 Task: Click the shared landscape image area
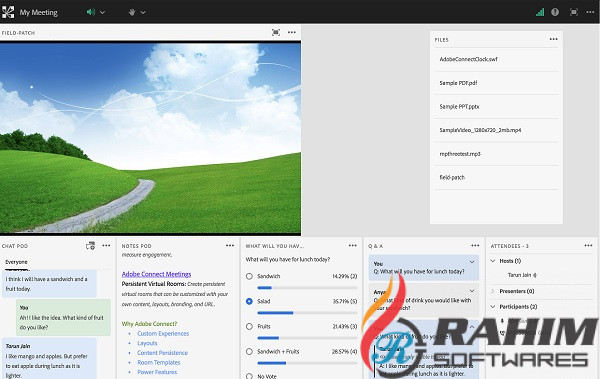point(150,138)
